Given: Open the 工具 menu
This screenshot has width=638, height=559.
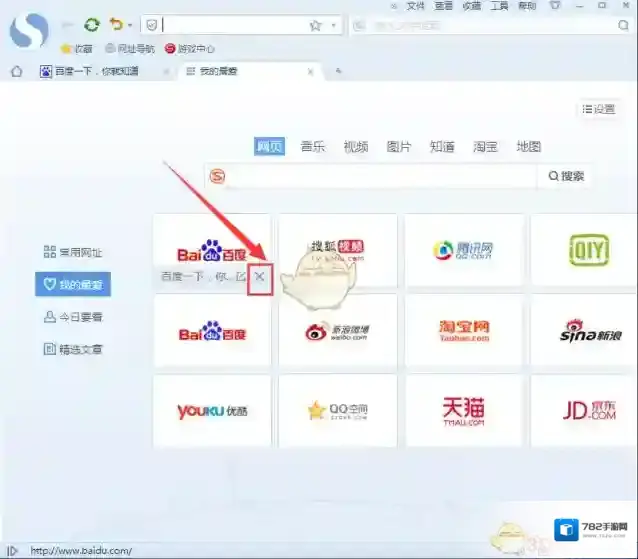Looking at the screenshot, I should point(499,6).
